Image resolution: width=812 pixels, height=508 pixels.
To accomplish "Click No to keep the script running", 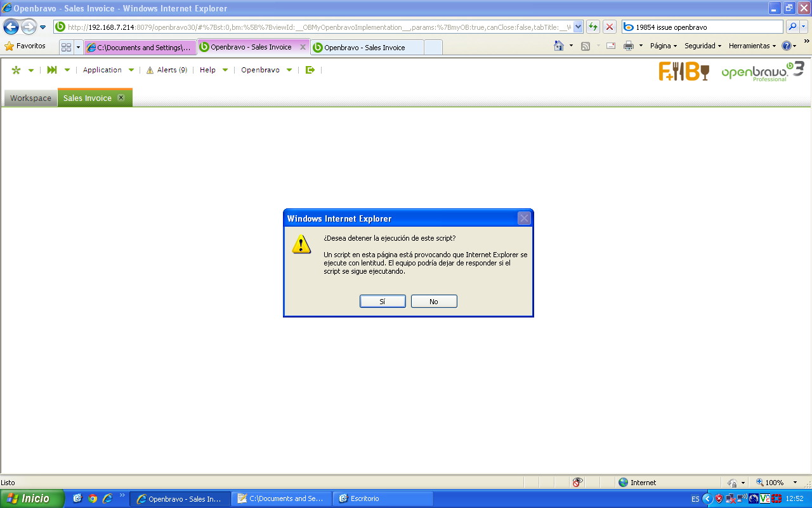I will point(434,302).
